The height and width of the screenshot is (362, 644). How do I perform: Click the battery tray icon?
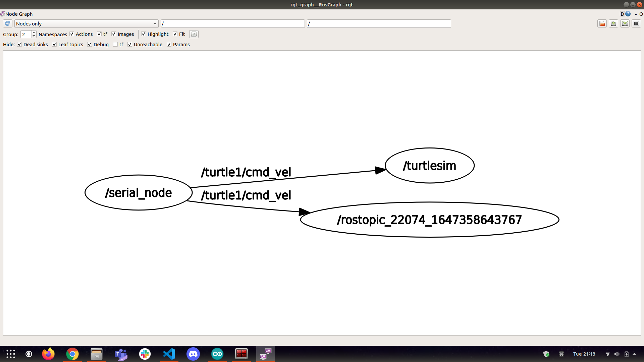tap(626, 354)
